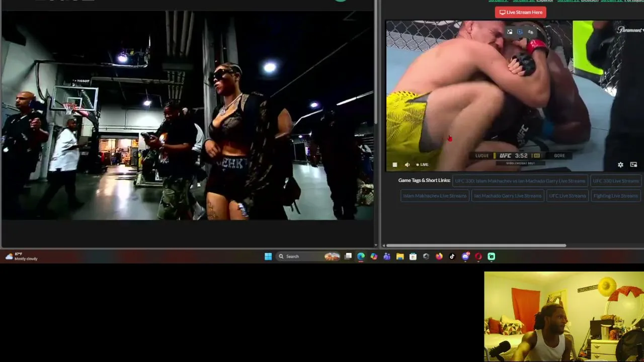Open the gray hexagon app in taskbar

[x=426, y=256]
